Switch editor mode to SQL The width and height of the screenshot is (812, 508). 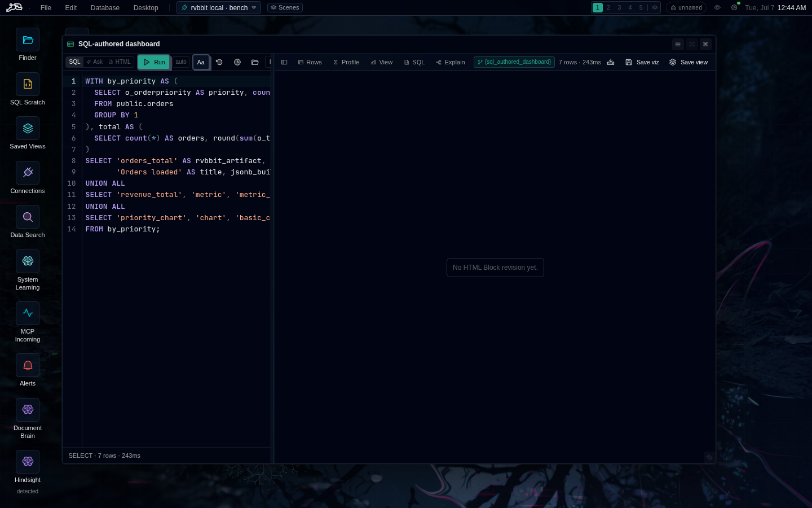pos(74,62)
